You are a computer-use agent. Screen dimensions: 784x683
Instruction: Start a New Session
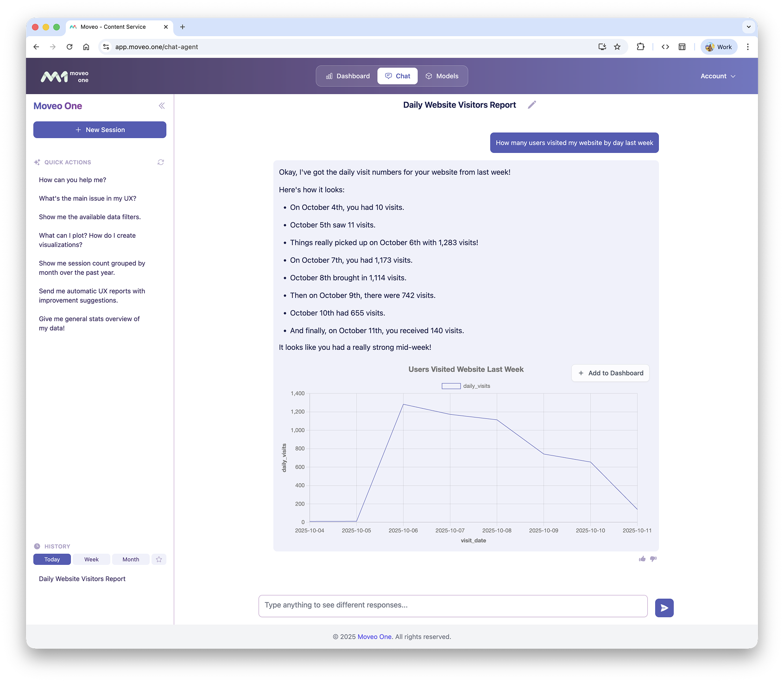(x=100, y=130)
